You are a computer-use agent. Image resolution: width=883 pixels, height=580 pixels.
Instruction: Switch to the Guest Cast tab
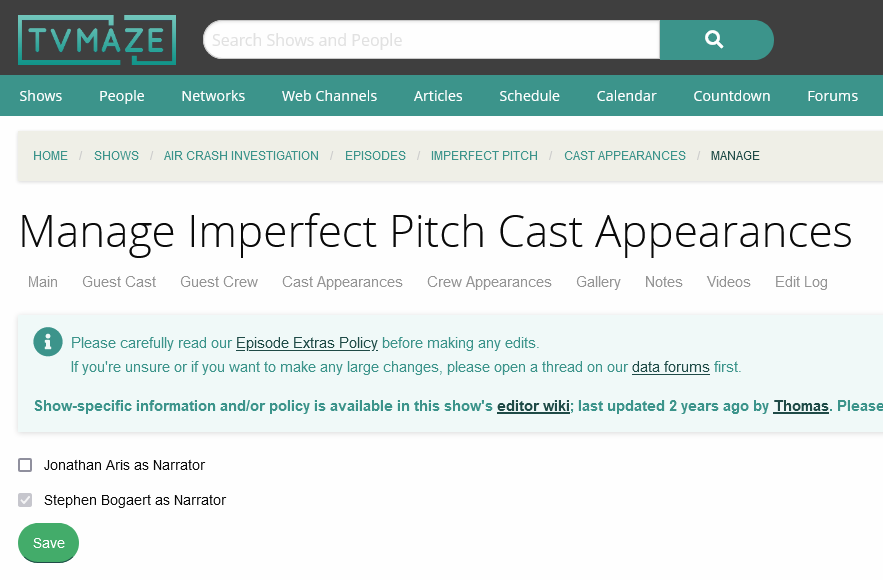point(119,282)
